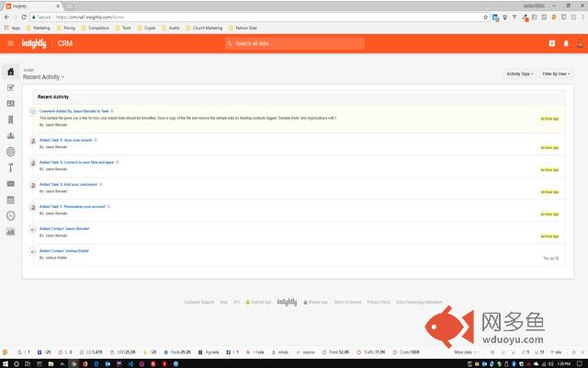Image resolution: width=588 pixels, height=368 pixels.
Task: Open the Activity Type filter dropdown
Action: [x=520, y=74]
